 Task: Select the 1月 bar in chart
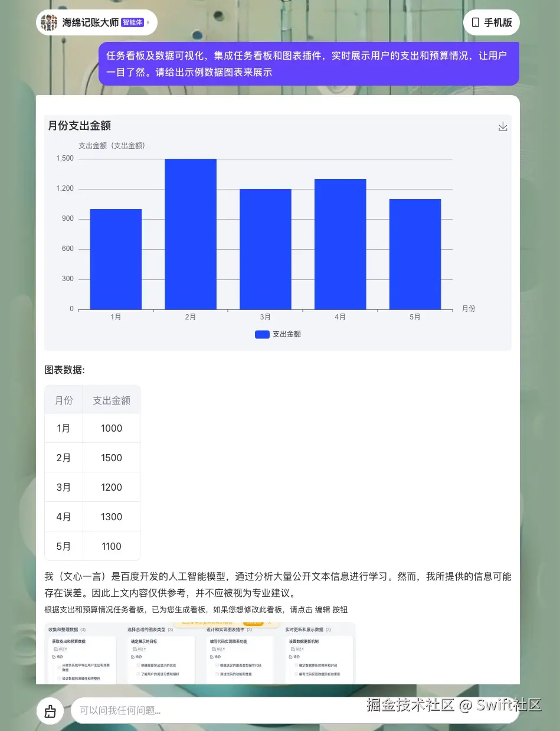[116, 259]
